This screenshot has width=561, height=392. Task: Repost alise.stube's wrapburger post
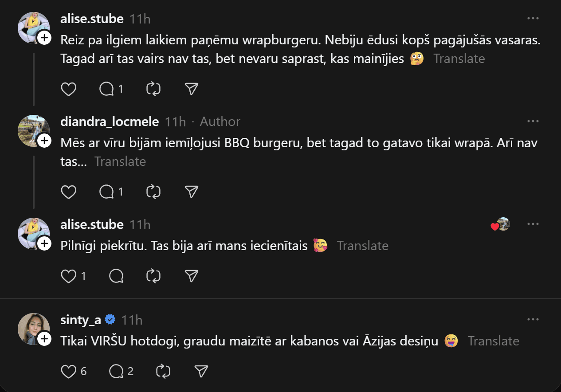point(153,89)
